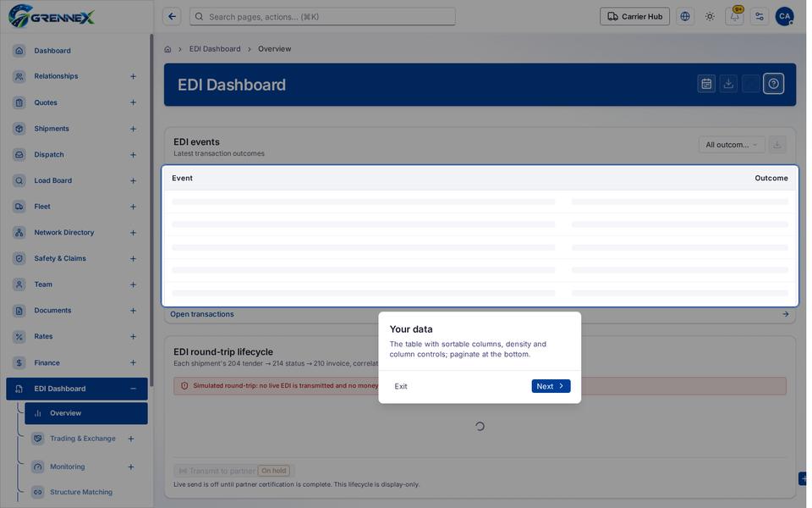
Task: Click the GrenneX logo
Action: pos(52,17)
